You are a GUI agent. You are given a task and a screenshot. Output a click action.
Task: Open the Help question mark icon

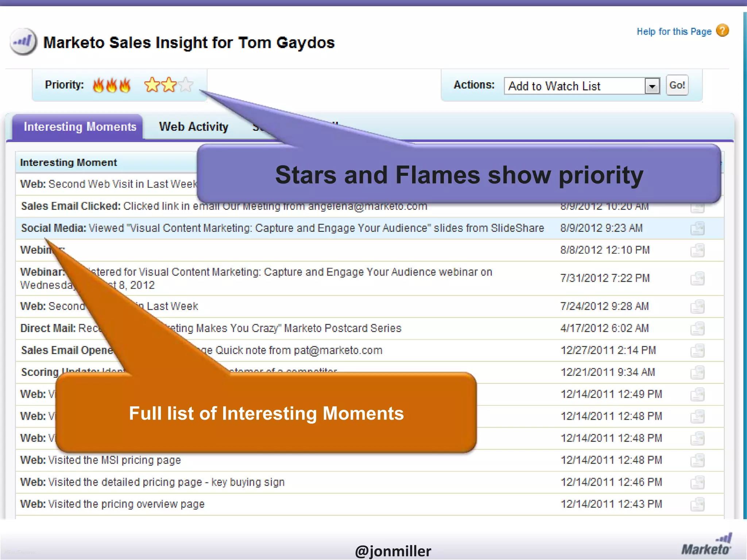722,31
